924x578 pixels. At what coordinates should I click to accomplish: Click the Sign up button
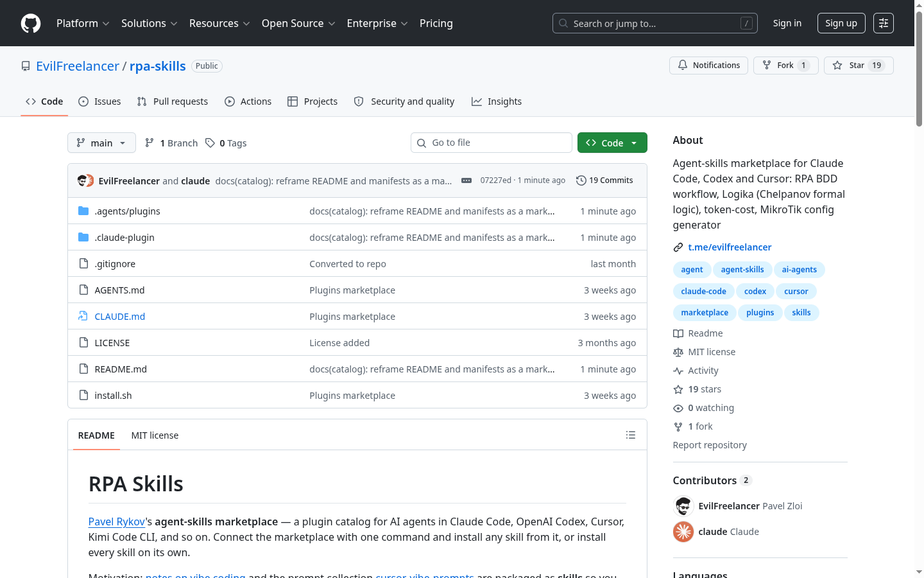coord(841,23)
